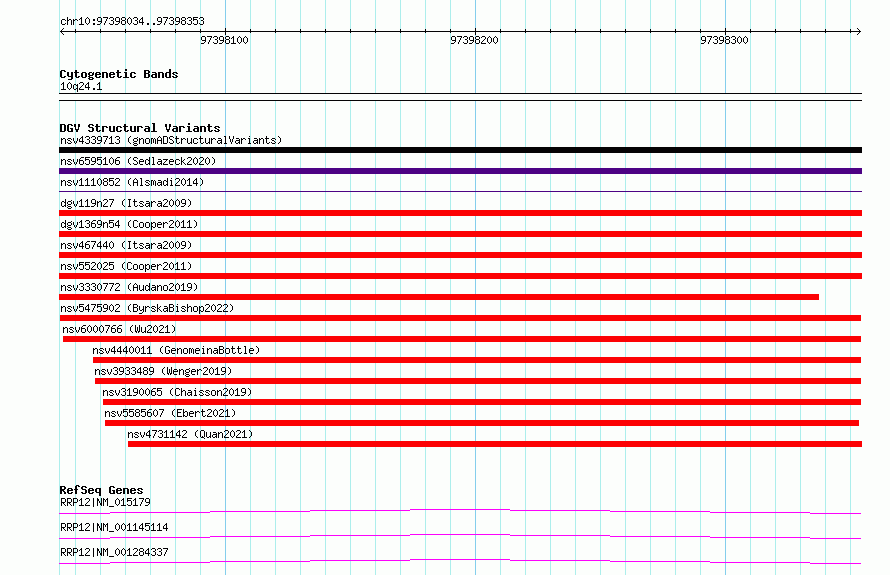The width and height of the screenshot is (890, 575).
Task: Open nsv467440 Itsara2009 variant label
Action: pos(126,245)
